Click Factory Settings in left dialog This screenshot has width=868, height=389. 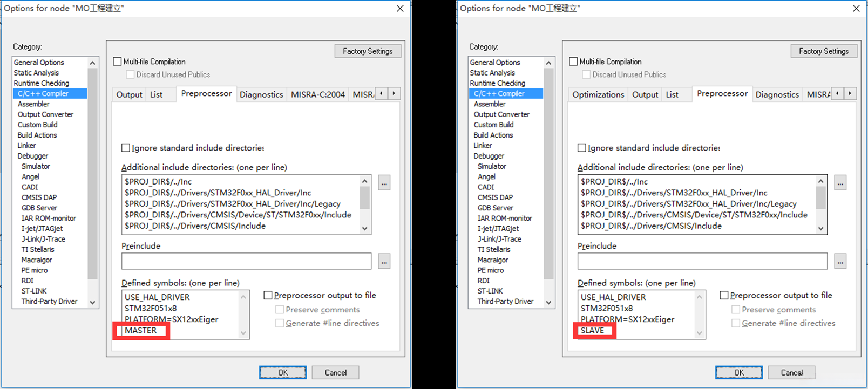coord(368,51)
